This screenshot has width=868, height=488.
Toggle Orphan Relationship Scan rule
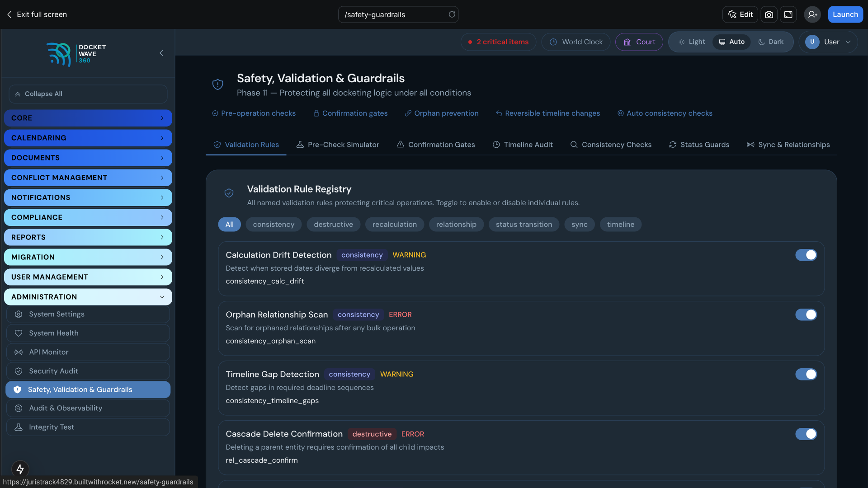click(806, 314)
